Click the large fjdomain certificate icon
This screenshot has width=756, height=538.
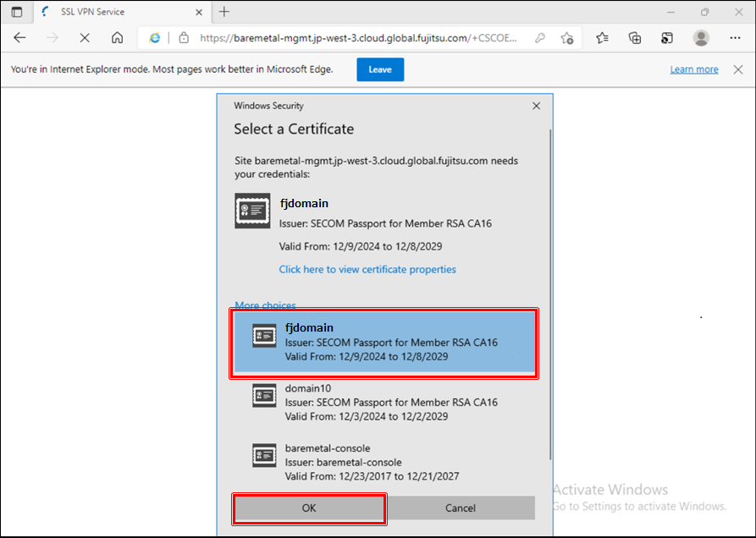[252, 211]
